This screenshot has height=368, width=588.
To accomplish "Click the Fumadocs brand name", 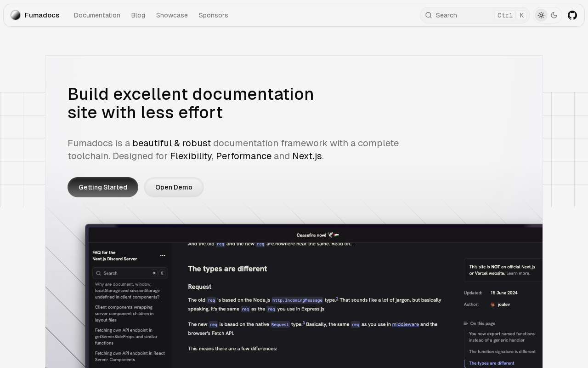I will point(42,15).
